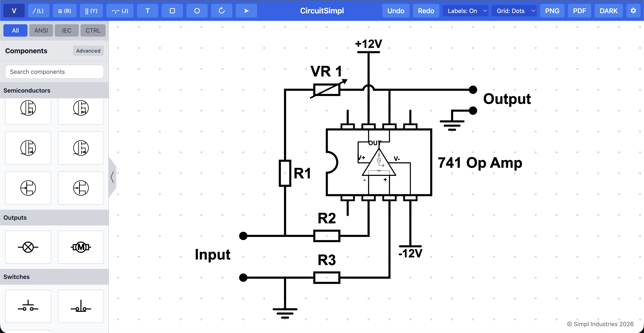Select the "Input" text label
This screenshot has width=644, height=333.
coord(213,255)
